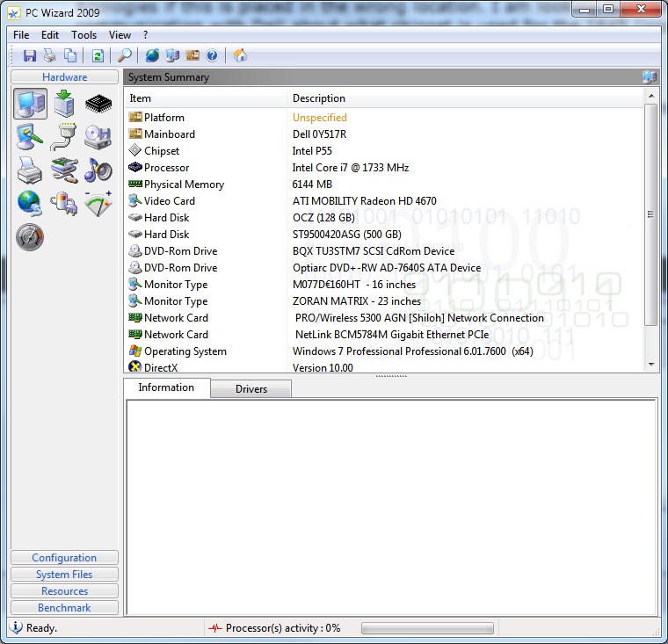The width and height of the screenshot is (668, 644).
Task: Click the vertical scrollbar thumb of the list
Action: click(x=650, y=215)
